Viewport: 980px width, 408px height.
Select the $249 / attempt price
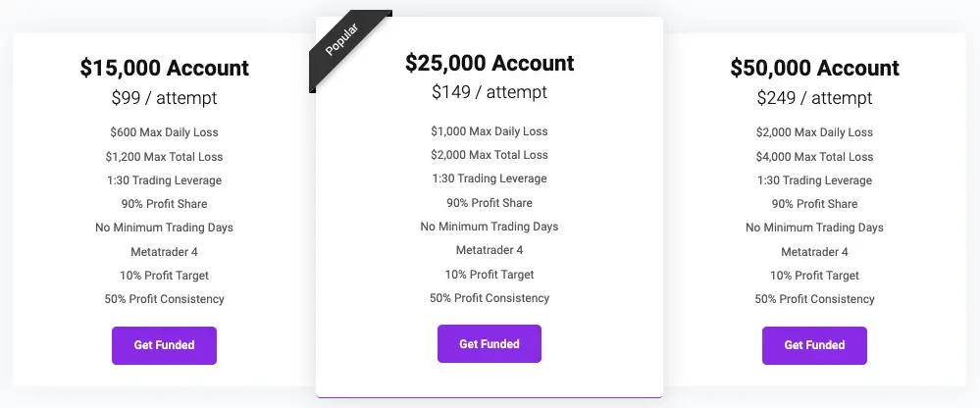coord(814,98)
